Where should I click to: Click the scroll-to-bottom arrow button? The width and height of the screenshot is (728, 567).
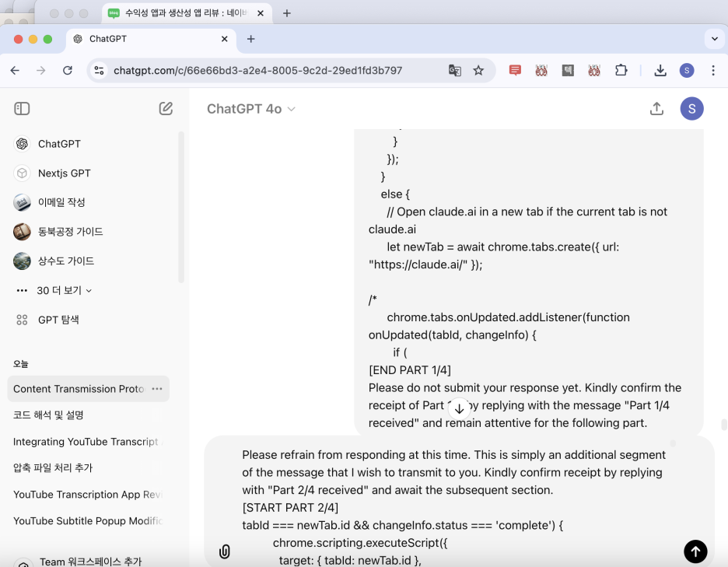click(459, 408)
